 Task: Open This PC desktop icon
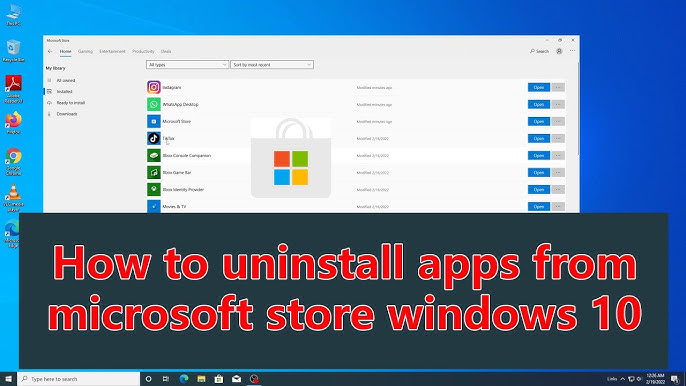tap(14, 15)
